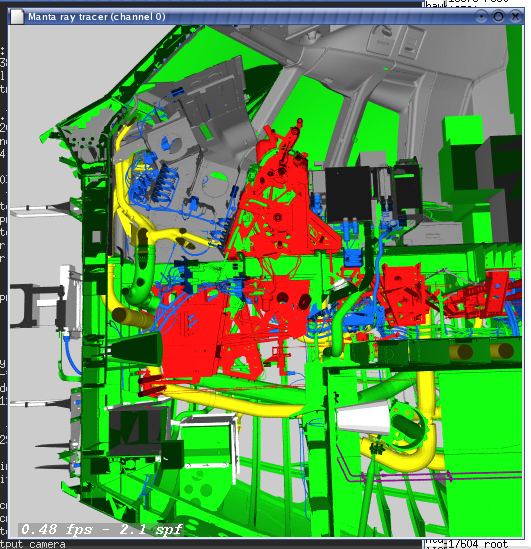Image resolution: width=531 pixels, height=549 pixels.
Task: Close the Manta ray tracer window
Action: (x=515, y=16)
